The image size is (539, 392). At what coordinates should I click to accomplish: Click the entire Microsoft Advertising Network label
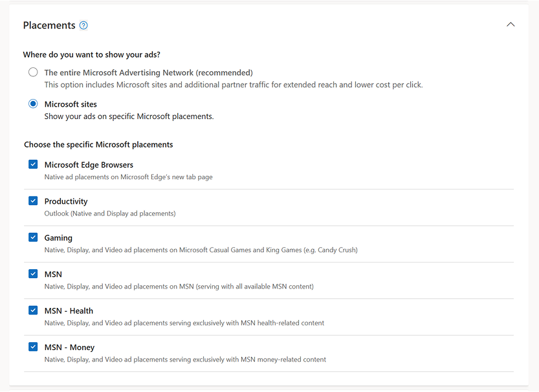click(x=148, y=72)
